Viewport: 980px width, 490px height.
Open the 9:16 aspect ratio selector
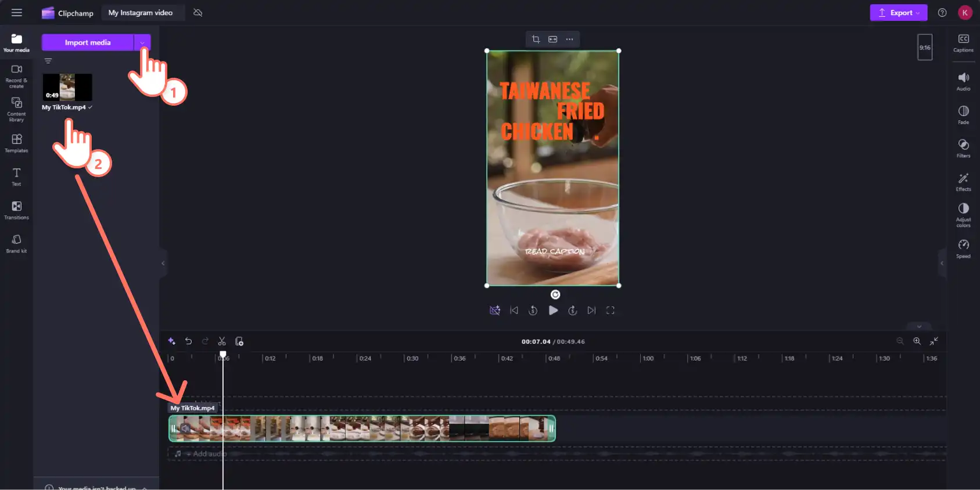tap(925, 48)
